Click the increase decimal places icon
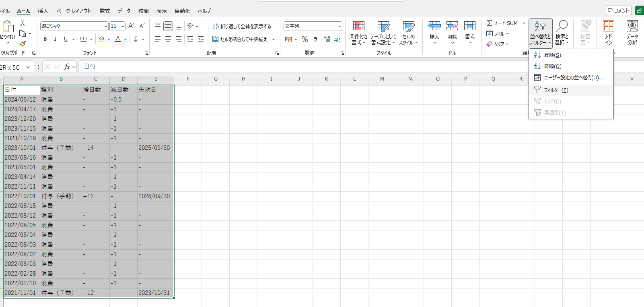Image resolution: width=644 pixels, height=307 pixels. coord(327,39)
